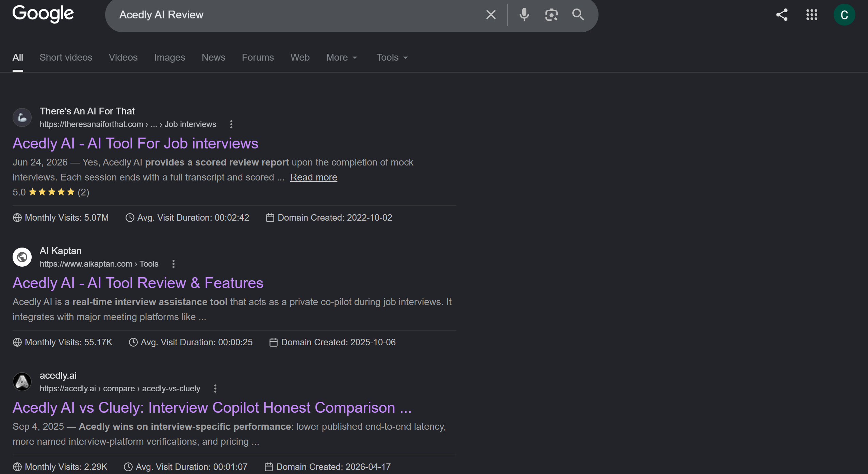
Task: Open Acedly AI vs Cluely comparison result
Action: pos(212,408)
